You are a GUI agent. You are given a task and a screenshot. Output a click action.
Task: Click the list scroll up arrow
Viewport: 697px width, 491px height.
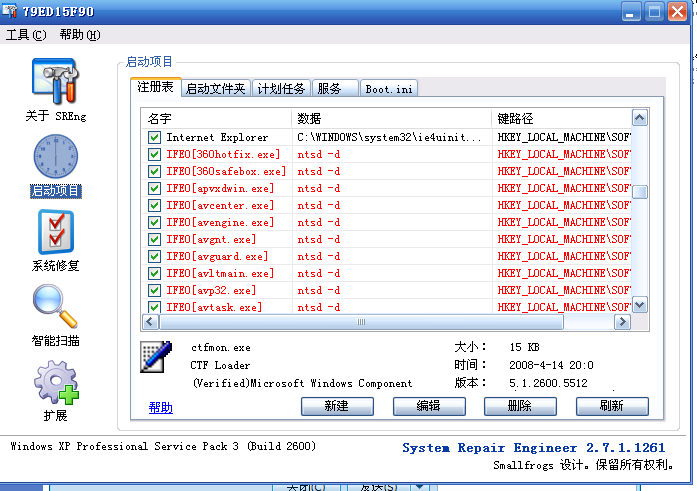[x=640, y=118]
